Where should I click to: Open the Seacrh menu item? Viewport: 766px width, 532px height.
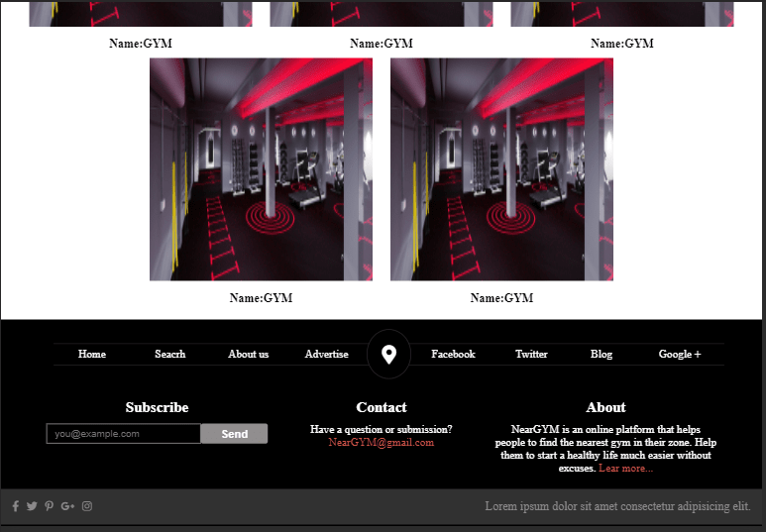tap(169, 354)
